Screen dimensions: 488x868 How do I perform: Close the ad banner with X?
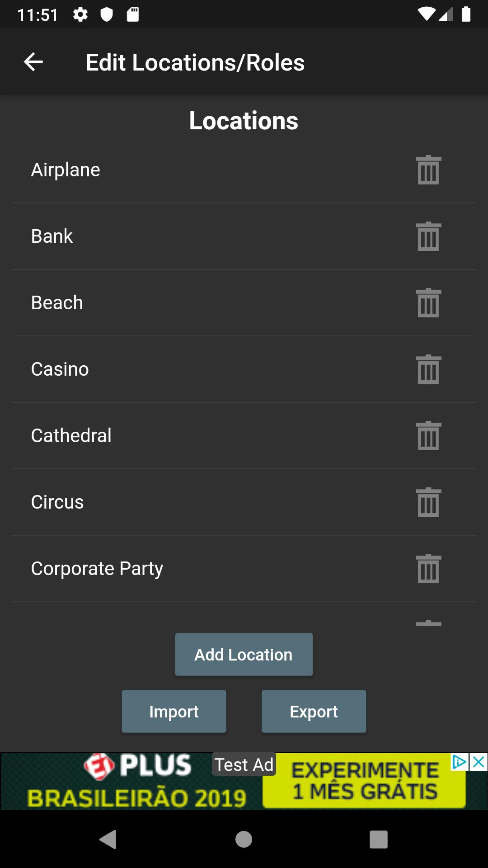point(479,762)
